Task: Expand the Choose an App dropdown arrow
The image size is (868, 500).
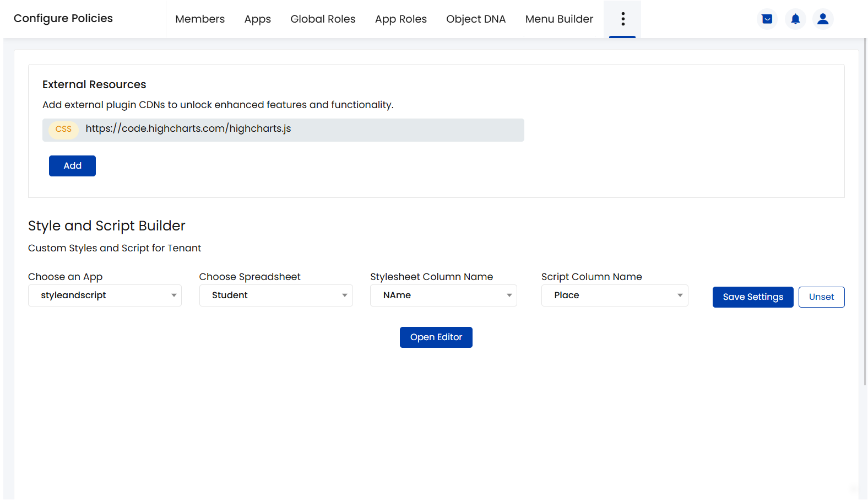Action: point(173,295)
